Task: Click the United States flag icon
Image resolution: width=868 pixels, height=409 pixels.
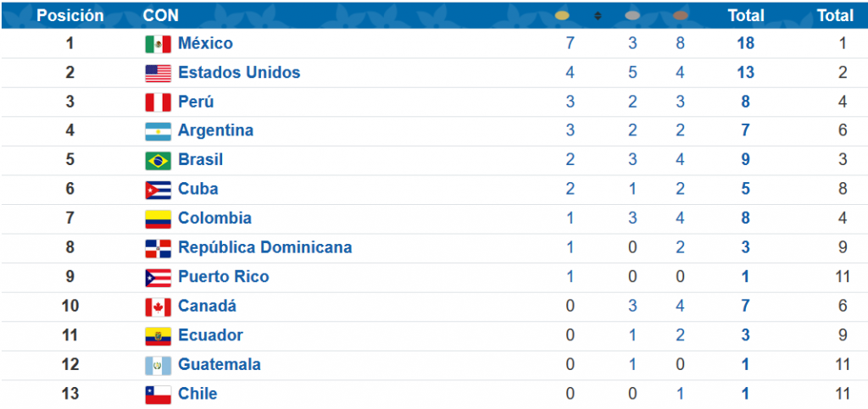Action: coord(158,74)
